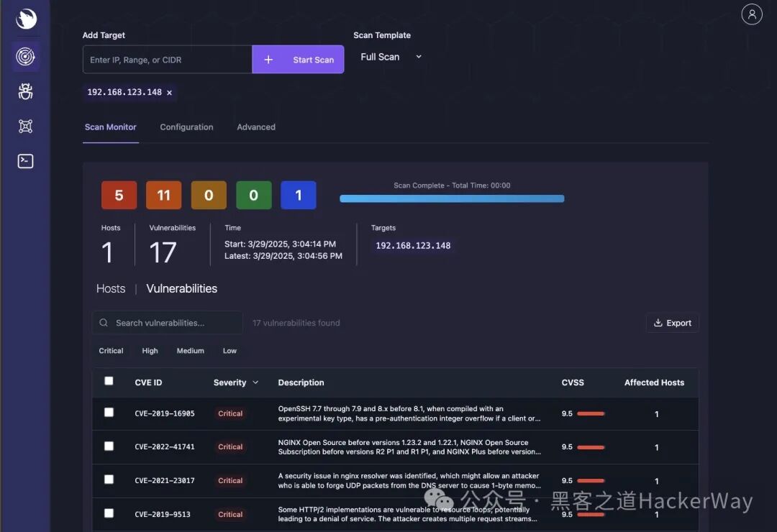The image size is (777, 532).
Task: Click the 17 vulnerabilities found label
Action: (x=296, y=323)
